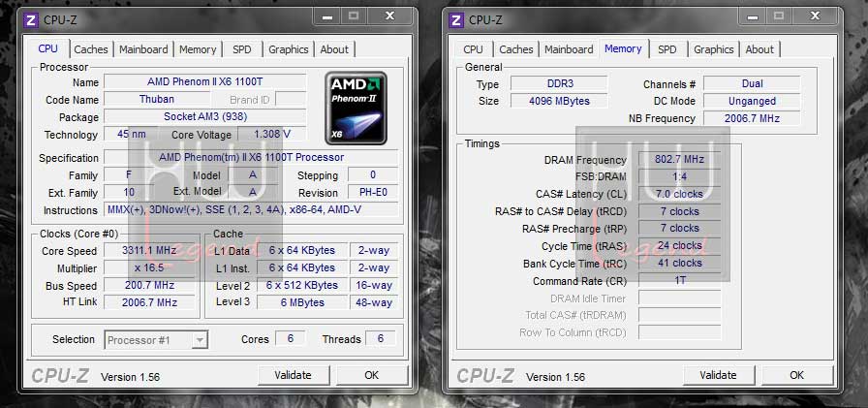Click the Bank Cycle Time value 41 clocks

[680, 263]
